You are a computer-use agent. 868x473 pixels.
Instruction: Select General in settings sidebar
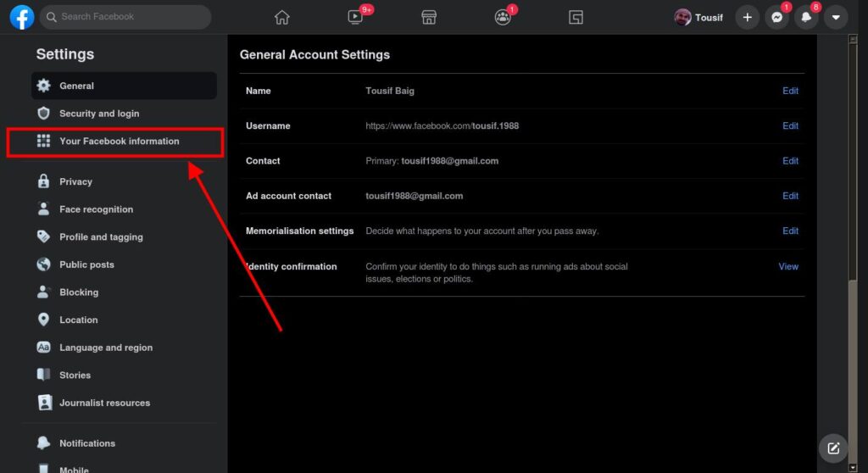(124, 86)
